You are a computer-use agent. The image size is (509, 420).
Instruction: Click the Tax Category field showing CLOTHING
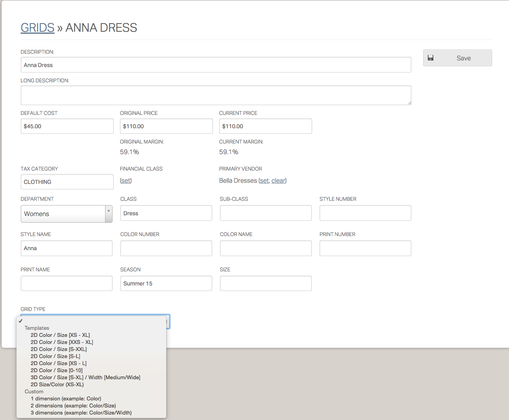67,182
